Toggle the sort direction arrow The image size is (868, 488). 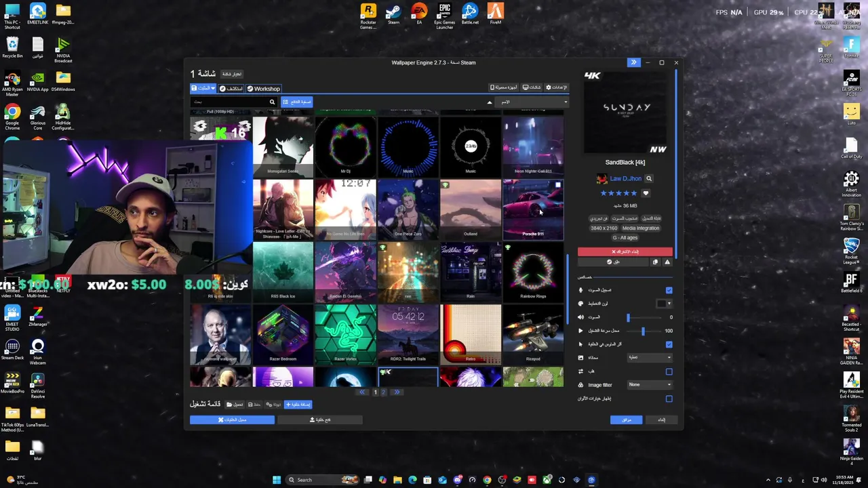[489, 102]
